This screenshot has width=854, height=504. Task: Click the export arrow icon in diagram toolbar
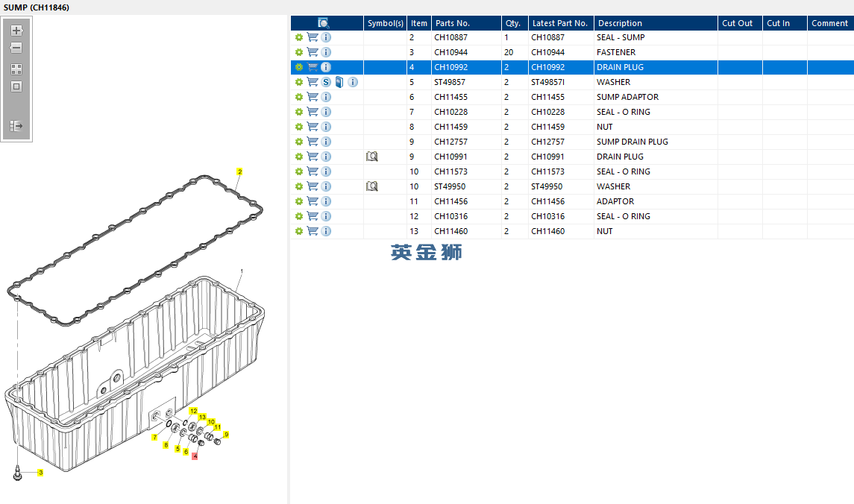point(16,126)
